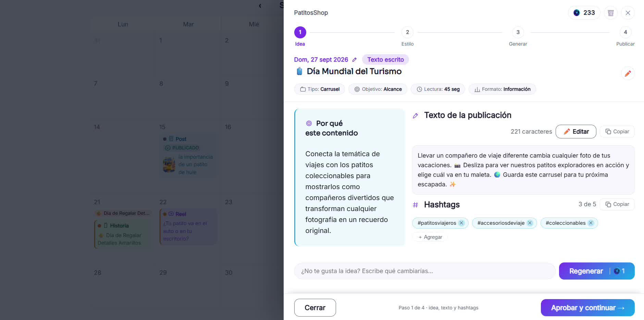The height and width of the screenshot is (320, 644).
Task: Click the rubber duck post thumbnail
Action: [x=169, y=164]
